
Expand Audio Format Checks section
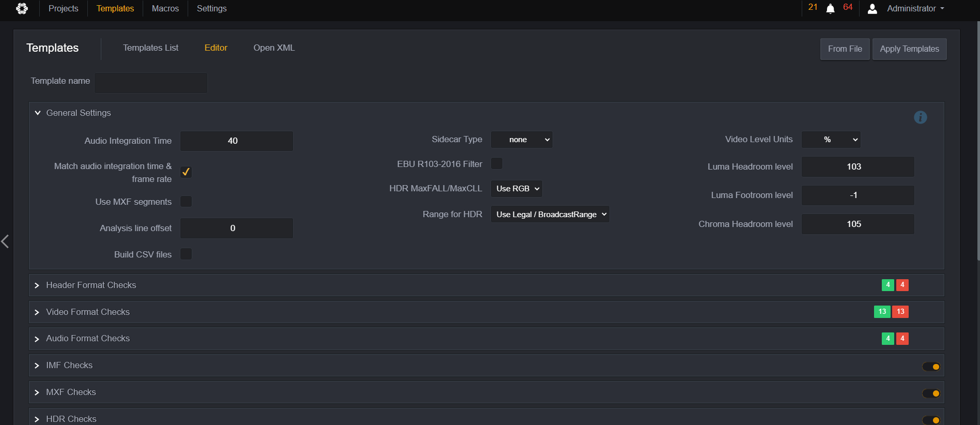[x=37, y=339]
